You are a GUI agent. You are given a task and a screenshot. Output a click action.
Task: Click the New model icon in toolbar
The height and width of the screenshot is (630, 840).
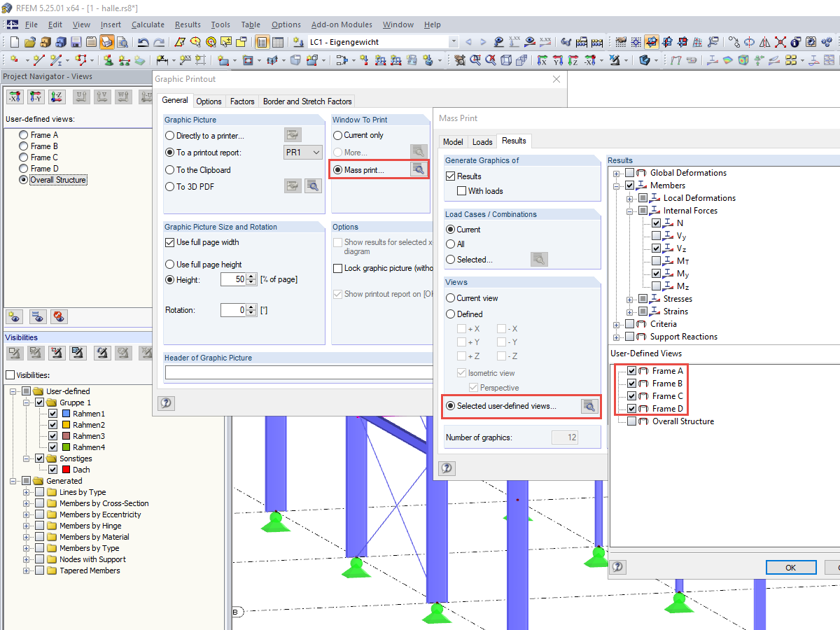coord(14,42)
